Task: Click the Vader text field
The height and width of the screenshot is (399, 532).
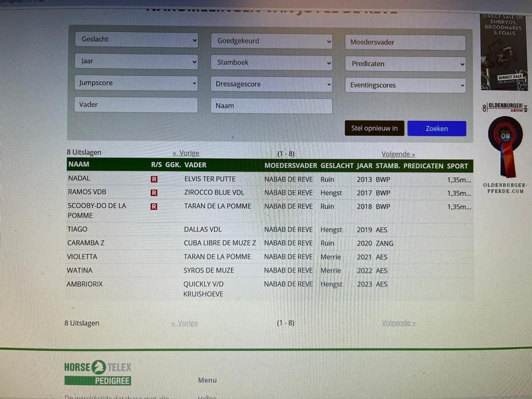Action: [x=136, y=105]
